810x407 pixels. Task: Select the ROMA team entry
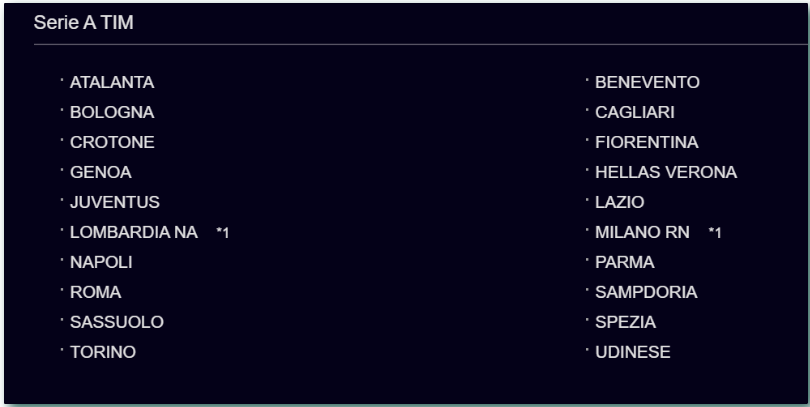click(96, 292)
